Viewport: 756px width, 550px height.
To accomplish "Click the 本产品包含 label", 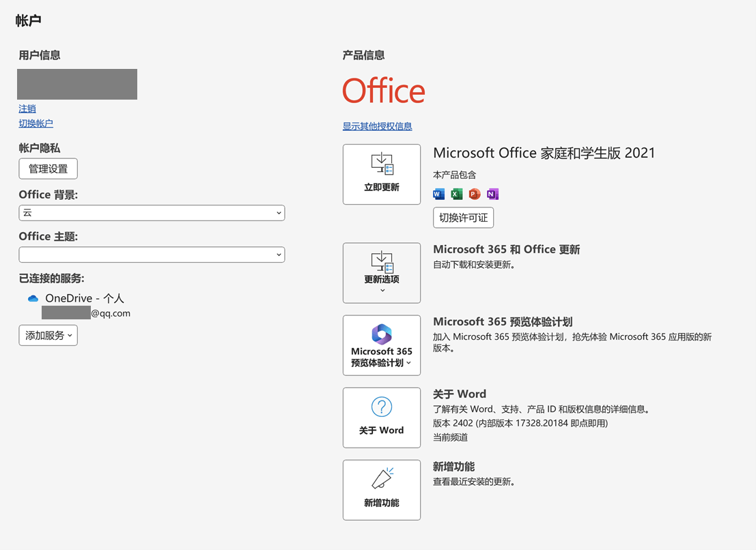I will 454,175.
